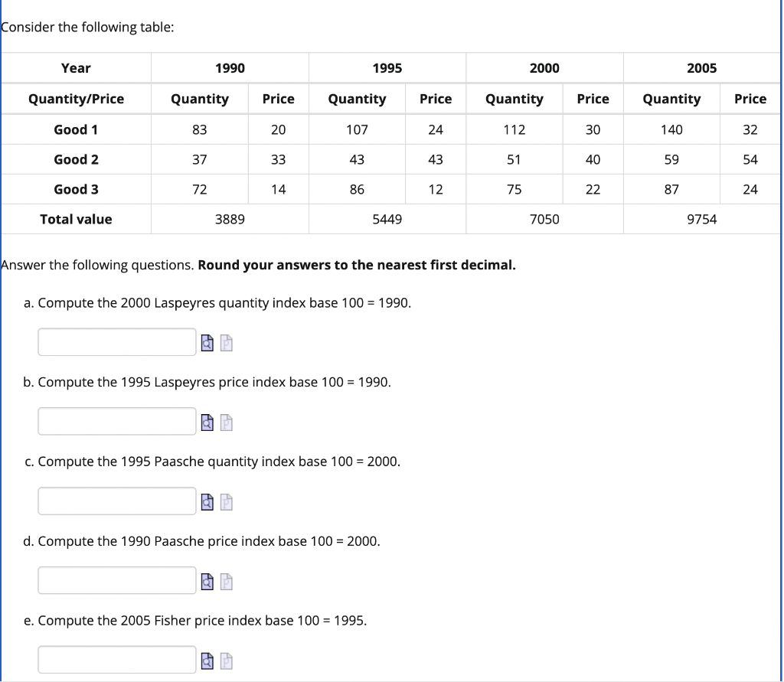Click the P document icon beside question c

(x=226, y=501)
